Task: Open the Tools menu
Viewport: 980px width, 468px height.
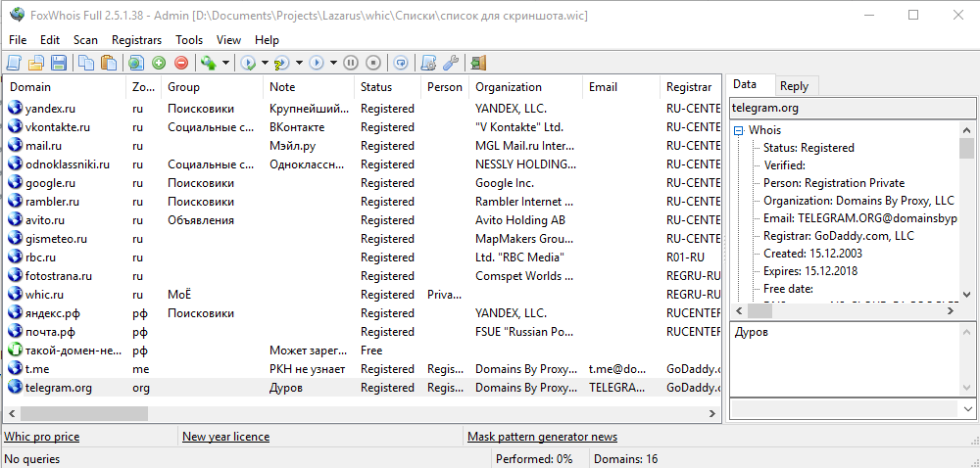Action: tap(189, 40)
